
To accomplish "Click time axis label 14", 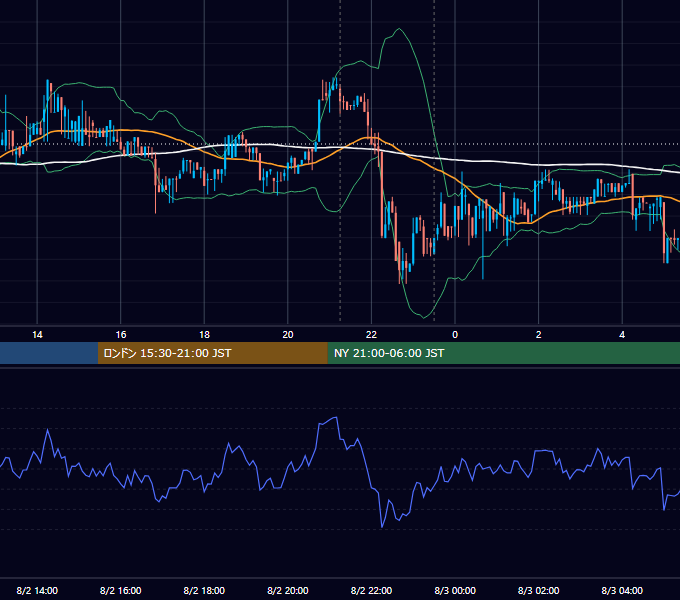I will click(37, 335).
